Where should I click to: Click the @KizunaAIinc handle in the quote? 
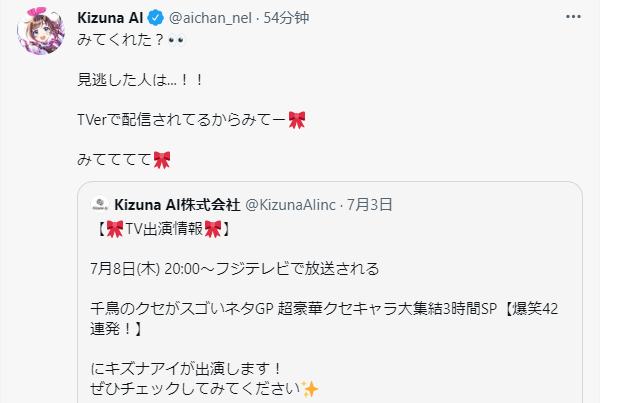click(290, 205)
